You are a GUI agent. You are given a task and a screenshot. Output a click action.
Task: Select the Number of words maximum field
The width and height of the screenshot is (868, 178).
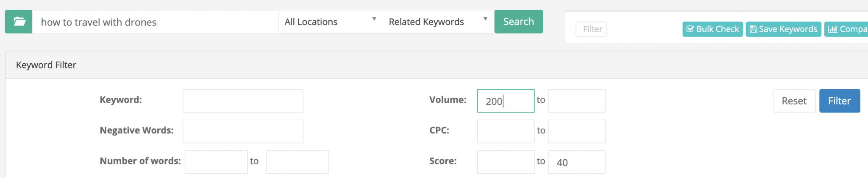pyautogui.click(x=297, y=162)
